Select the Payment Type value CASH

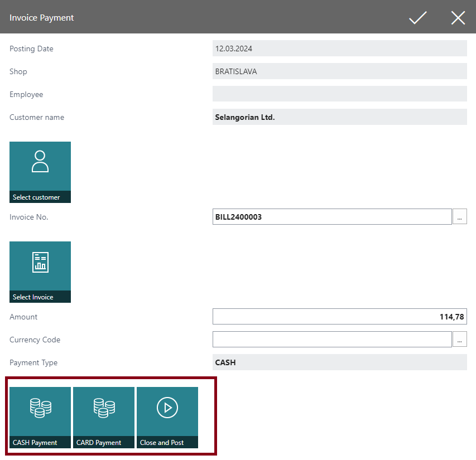(x=340, y=362)
